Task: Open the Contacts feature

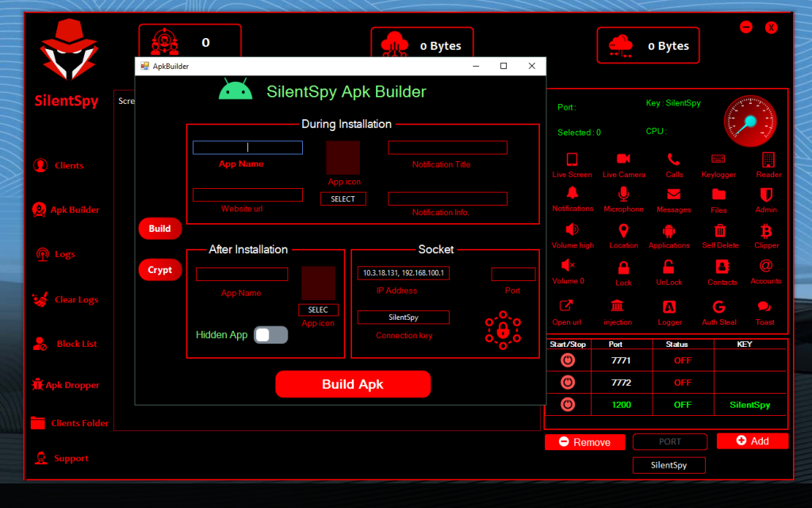Action: 721,271
